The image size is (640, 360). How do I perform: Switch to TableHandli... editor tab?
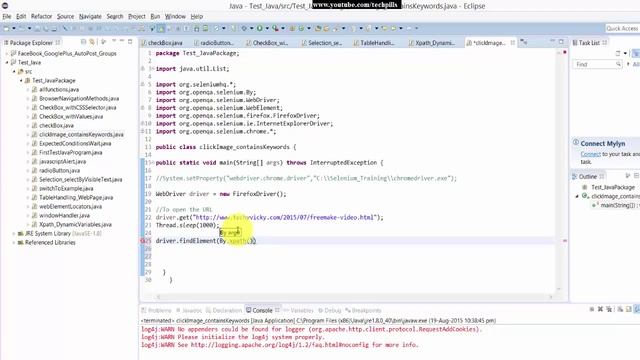374,43
